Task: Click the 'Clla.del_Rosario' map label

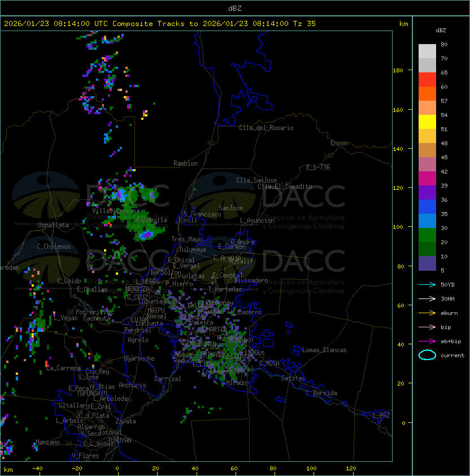Action: (x=266, y=128)
